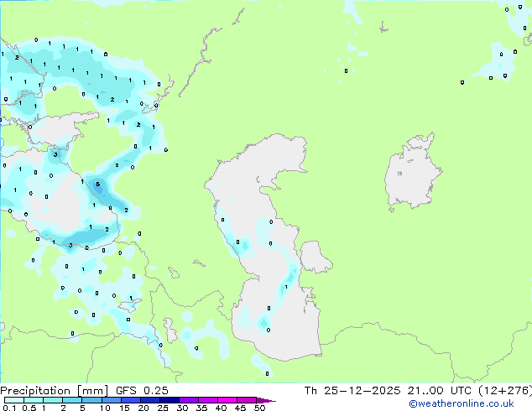The width and height of the screenshot is (532, 411).
Task: Click the 'GFS 0.25' model label
Action: (x=142, y=391)
